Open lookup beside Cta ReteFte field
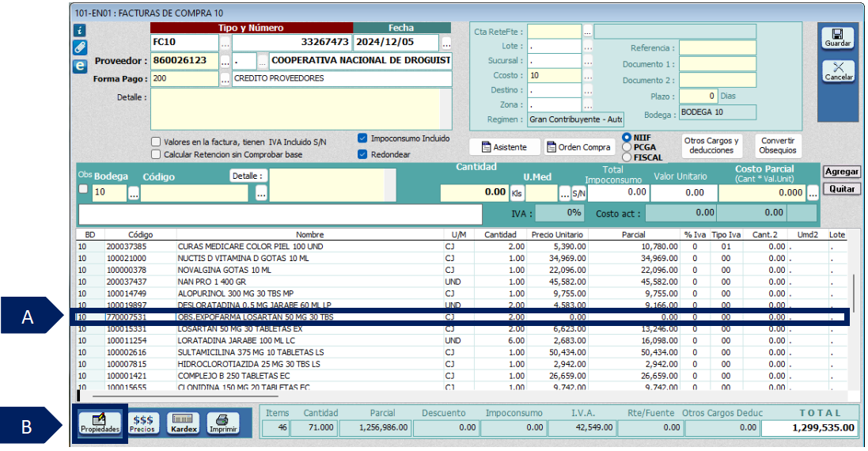Viewport: 868px width, 451px height. (x=587, y=32)
